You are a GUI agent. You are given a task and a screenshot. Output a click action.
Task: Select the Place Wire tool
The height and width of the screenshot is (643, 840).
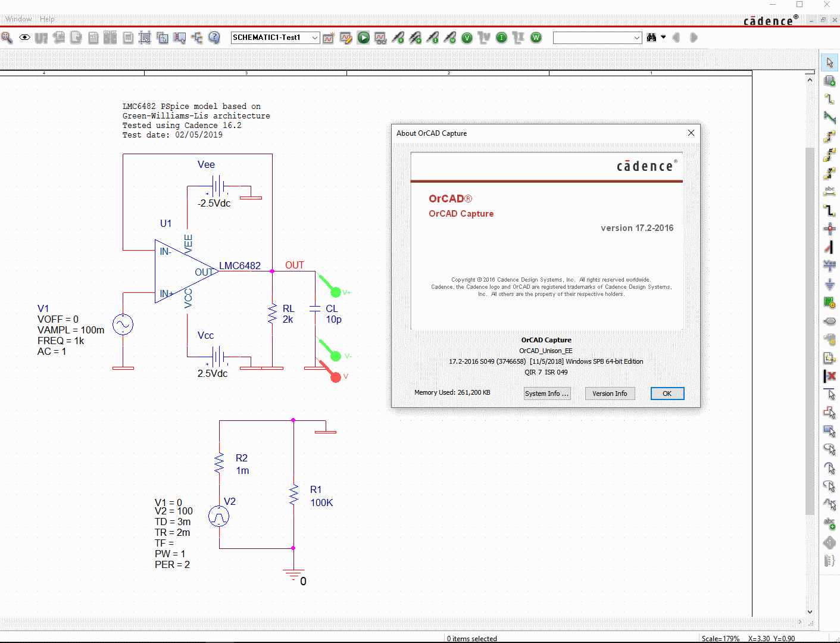(830, 99)
